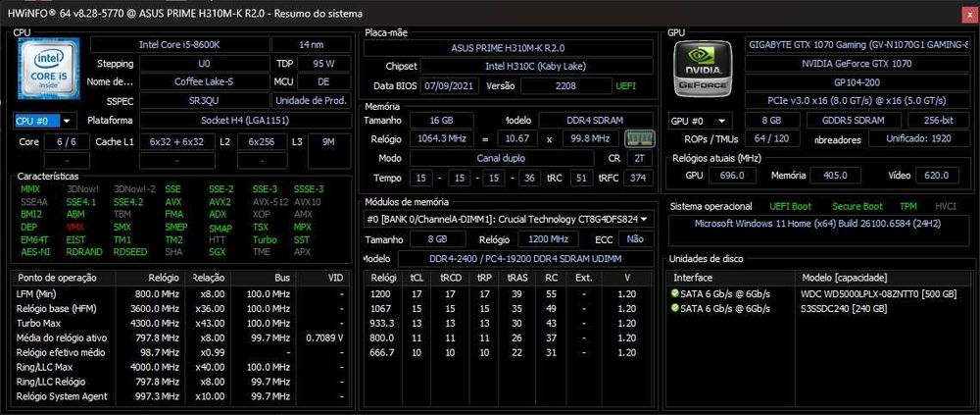980x415 pixels.
Task: Select the WDC WD5000LPLX-08ZNTT0 disk row
Action: point(818,293)
